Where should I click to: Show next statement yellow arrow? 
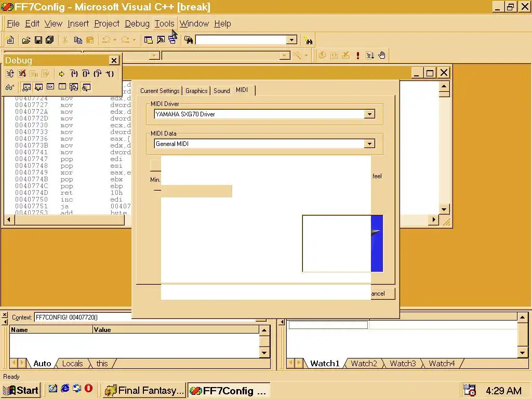click(x=61, y=74)
